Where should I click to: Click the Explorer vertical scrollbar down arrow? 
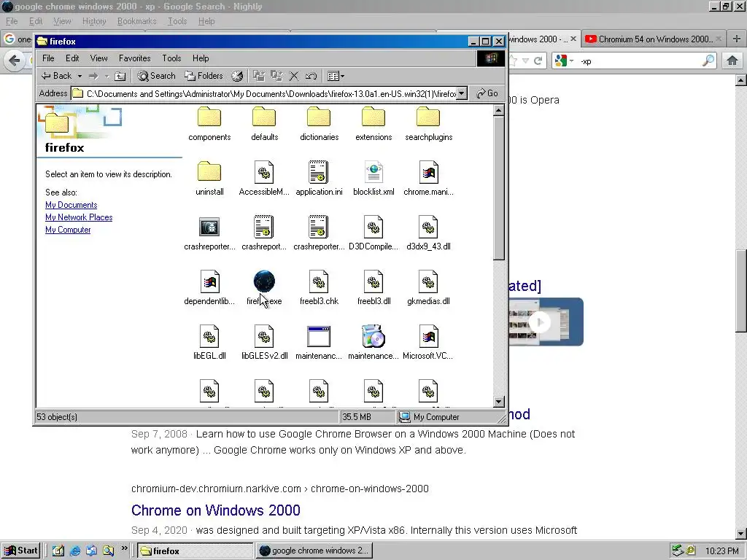coord(498,402)
